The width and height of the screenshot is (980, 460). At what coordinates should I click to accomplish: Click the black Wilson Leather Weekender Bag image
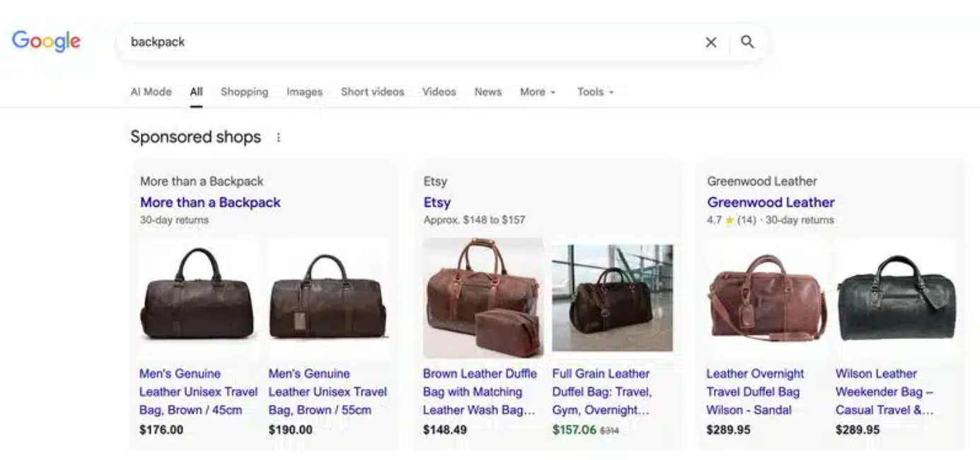(x=896, y=297)
